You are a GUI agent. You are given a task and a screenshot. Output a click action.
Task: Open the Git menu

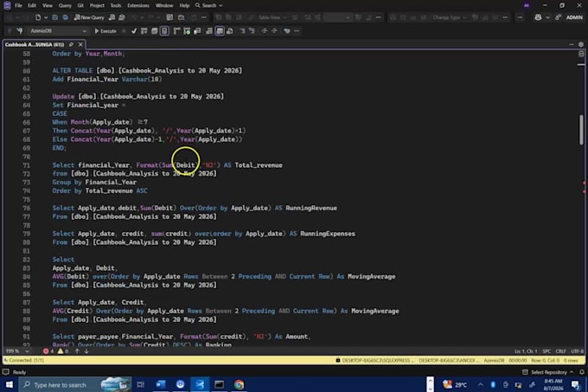80,5
